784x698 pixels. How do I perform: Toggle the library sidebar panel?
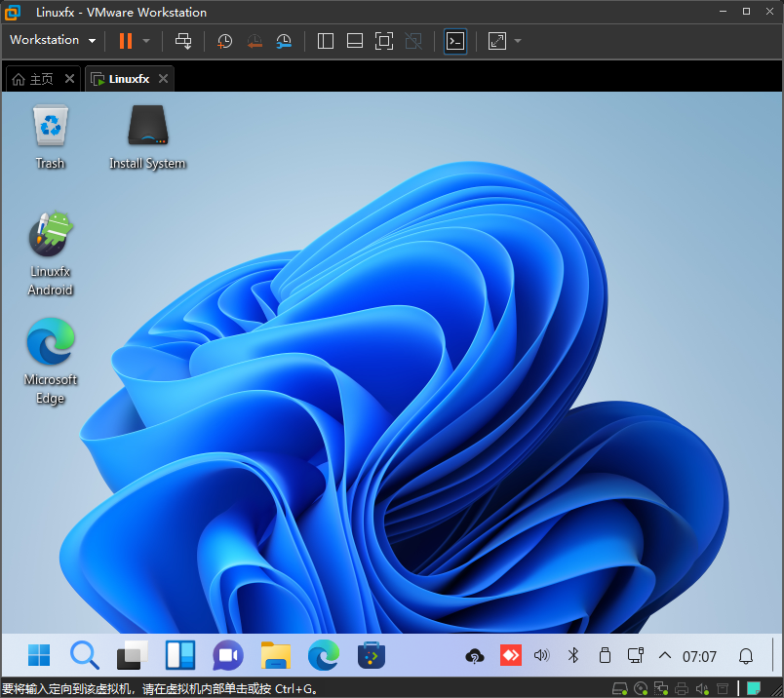point(325,41)
